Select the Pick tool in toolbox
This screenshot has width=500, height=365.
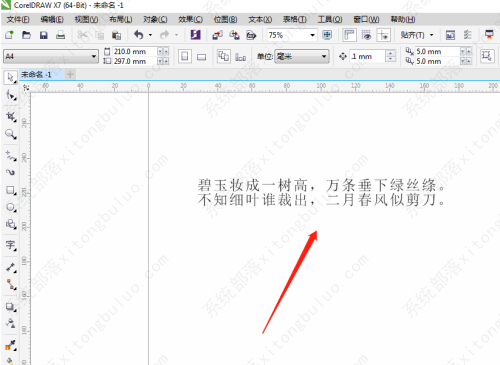pos(10,77)
